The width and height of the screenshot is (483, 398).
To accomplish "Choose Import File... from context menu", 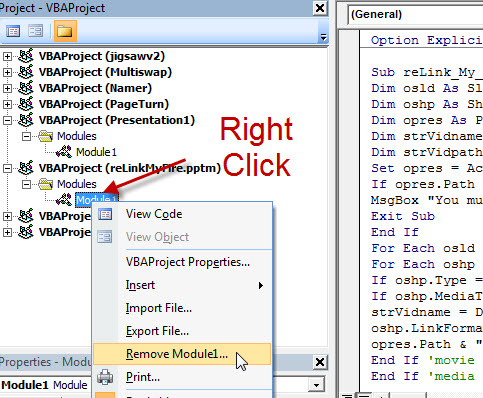I will (x=182, y=308).
